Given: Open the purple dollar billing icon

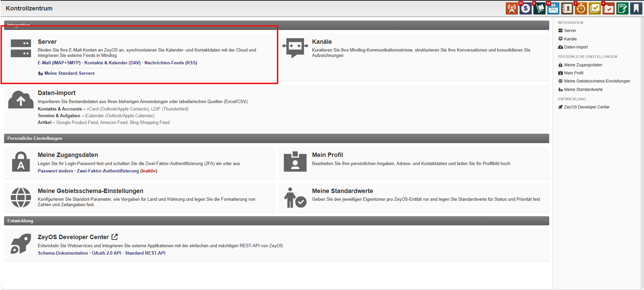Looking at the screenshot, I should point(525,8).
